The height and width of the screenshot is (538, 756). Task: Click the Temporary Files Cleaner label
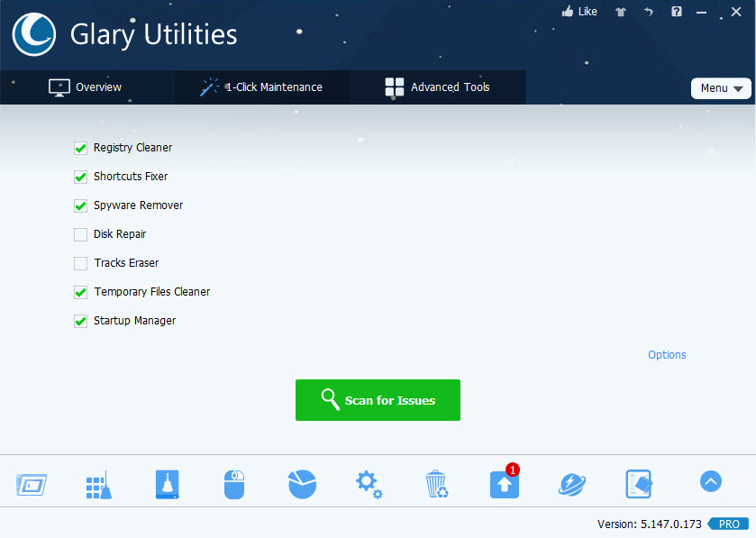tap(152, 292)
